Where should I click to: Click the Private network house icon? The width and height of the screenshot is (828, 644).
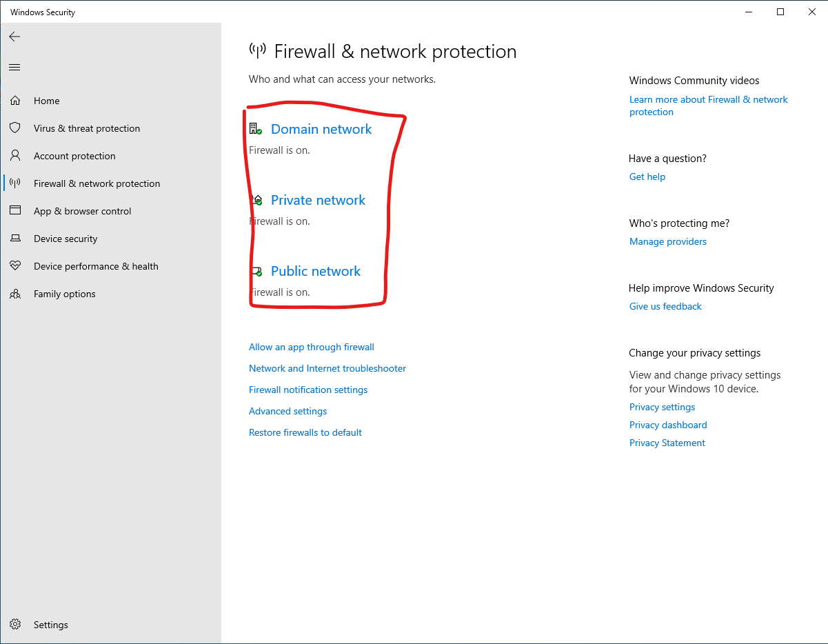point(256,200)
